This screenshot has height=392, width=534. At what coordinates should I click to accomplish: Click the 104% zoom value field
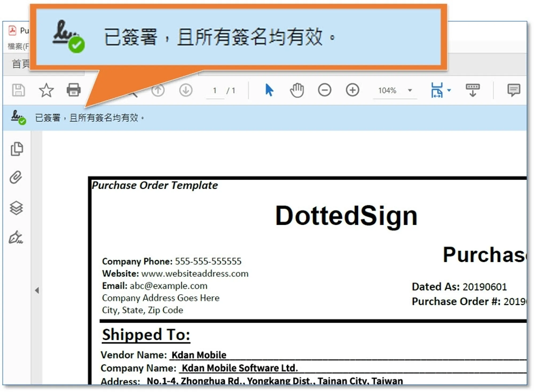[387, 91]
